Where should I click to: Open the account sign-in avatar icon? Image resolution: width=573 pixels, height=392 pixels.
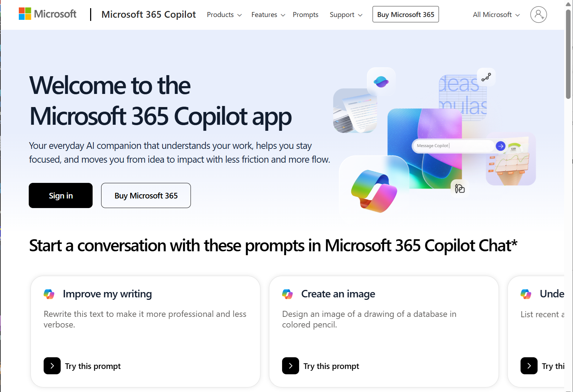pyautogui.click(x=538, y=15)
